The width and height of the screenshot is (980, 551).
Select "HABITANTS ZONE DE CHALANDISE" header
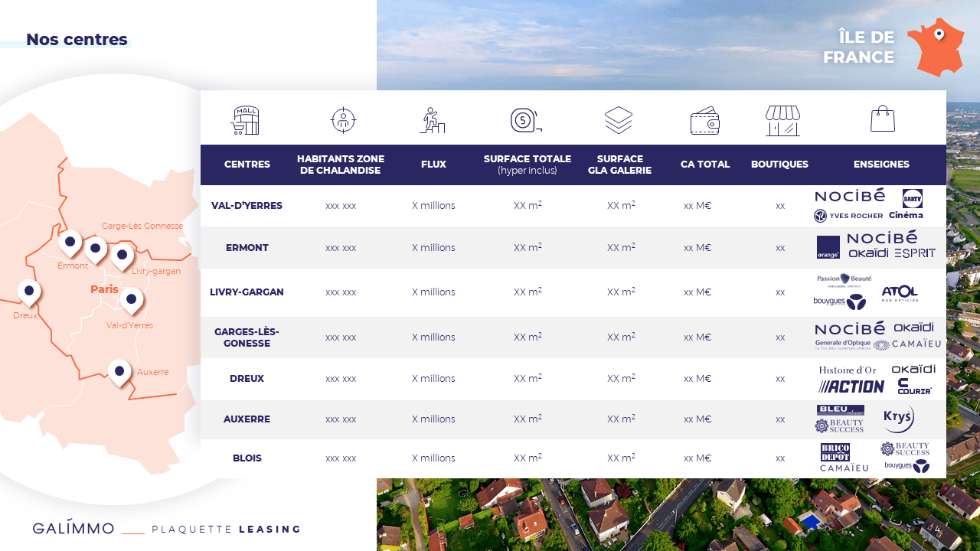point(341,165)
